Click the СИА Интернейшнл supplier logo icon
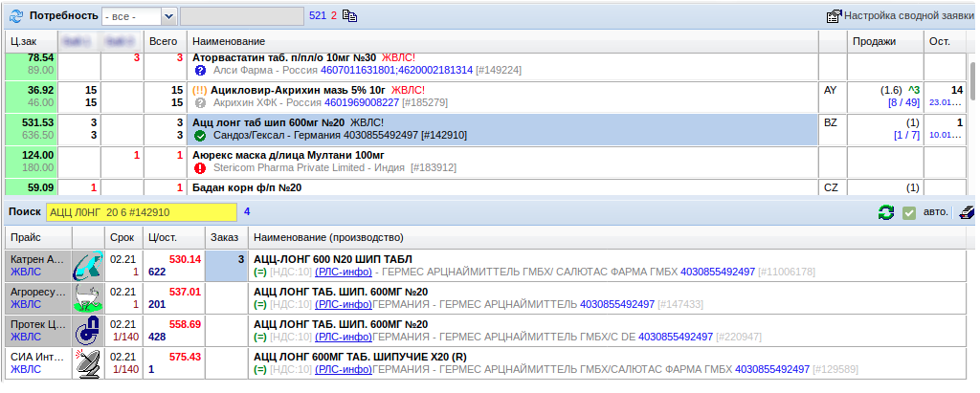 [87, 363]
